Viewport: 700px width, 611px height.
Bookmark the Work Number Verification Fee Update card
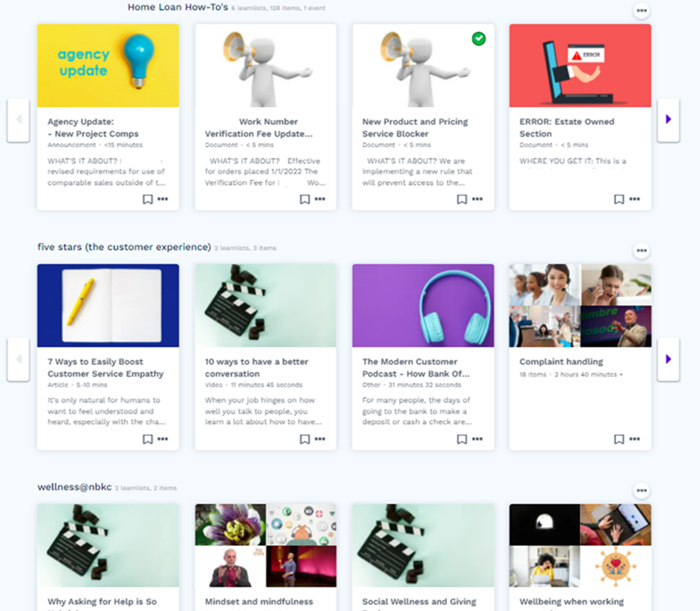[304, 199]
